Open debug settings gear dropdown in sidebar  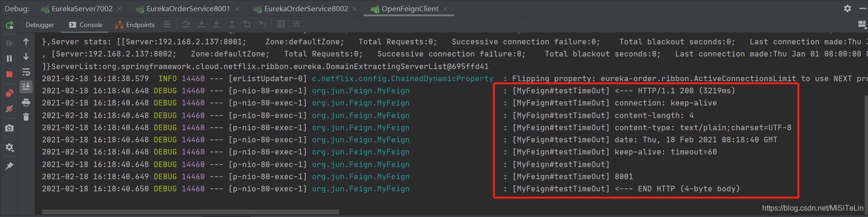tap(9, 147)
